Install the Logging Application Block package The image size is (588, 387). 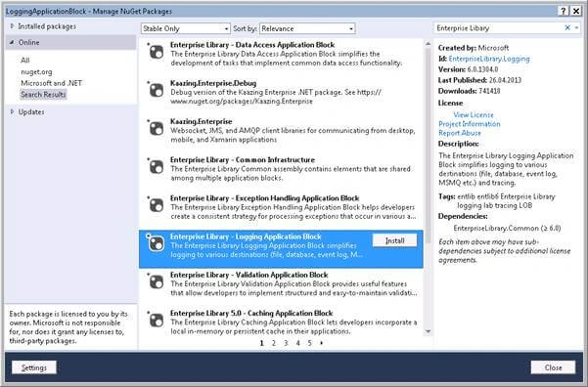[x=395, y=240]
